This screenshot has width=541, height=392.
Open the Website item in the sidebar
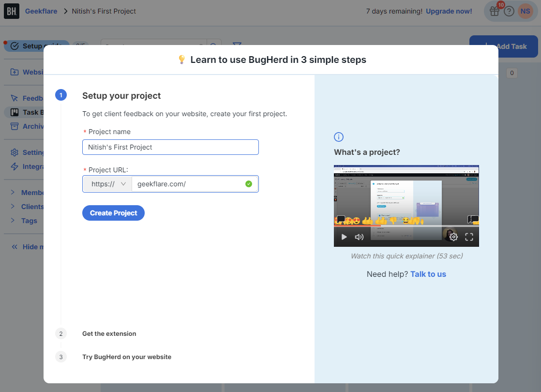pos(27,72)
